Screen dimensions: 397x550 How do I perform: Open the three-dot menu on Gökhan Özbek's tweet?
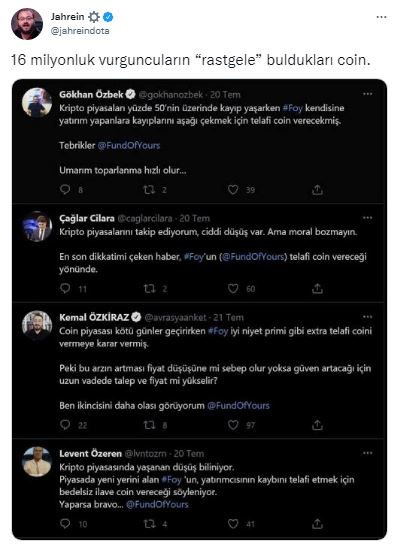pyautogui.click(x=367, y=94)
